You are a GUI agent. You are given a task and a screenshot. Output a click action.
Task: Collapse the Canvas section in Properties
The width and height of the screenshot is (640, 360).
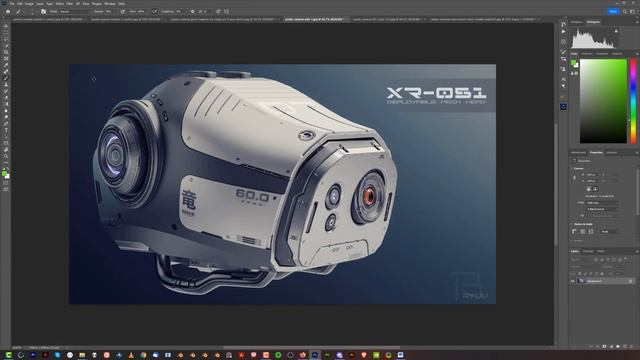point(571,169)
